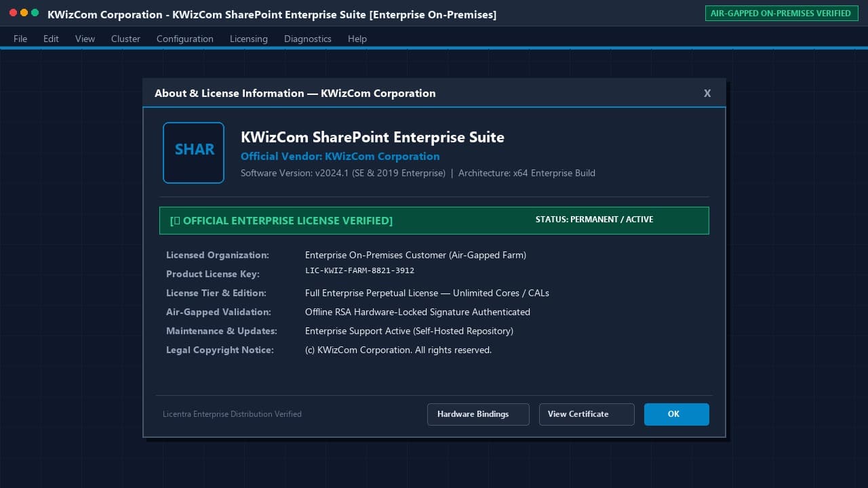Confirm the dialog with the OK button
This screenshot has width=868, height=488.
(x=677, y=414)
